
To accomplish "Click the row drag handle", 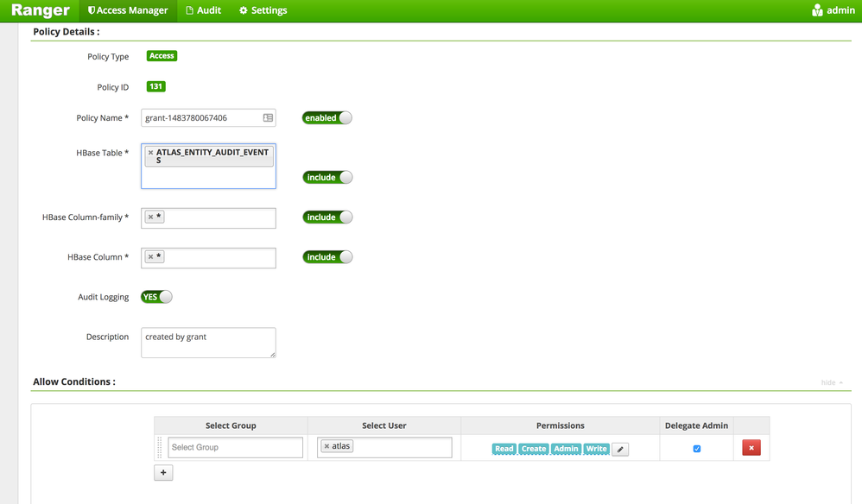I will tap(160, 447).
